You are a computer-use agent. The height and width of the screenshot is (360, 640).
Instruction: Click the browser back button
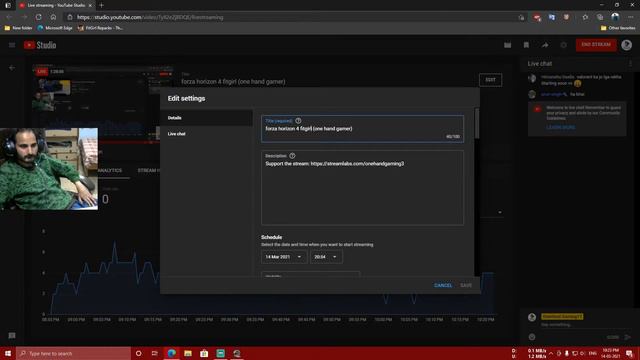click(9, 17)
